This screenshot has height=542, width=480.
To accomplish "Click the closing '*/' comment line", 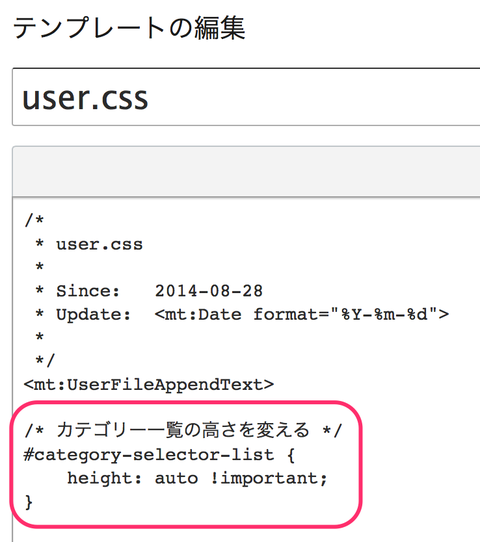I will (x=45, y=361).
